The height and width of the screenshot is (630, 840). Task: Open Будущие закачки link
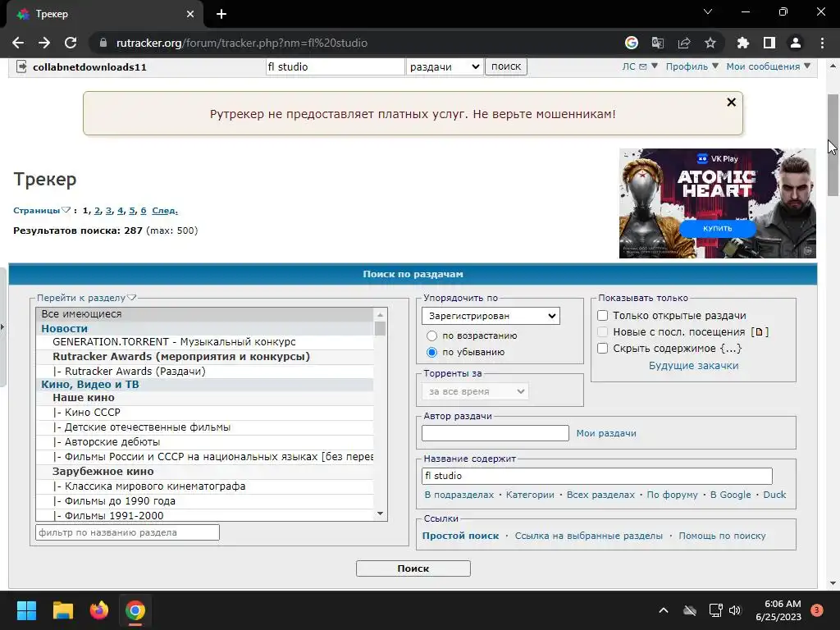pyautogui.click(x=693, y=365)
